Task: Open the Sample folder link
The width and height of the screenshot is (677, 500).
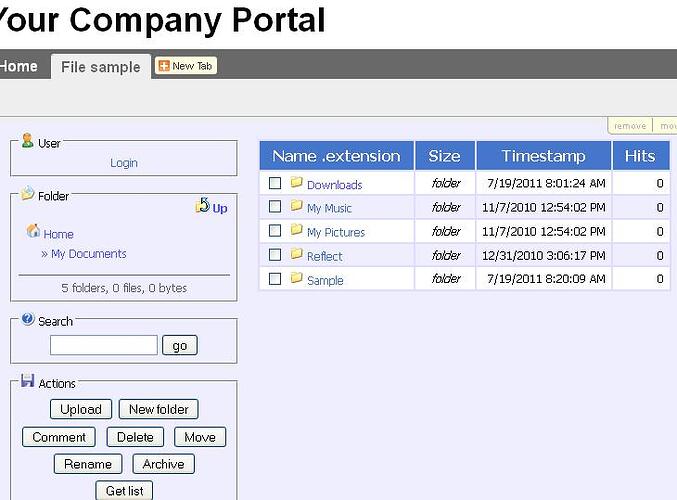Action: pyautogui.click(x=325, y=281)
